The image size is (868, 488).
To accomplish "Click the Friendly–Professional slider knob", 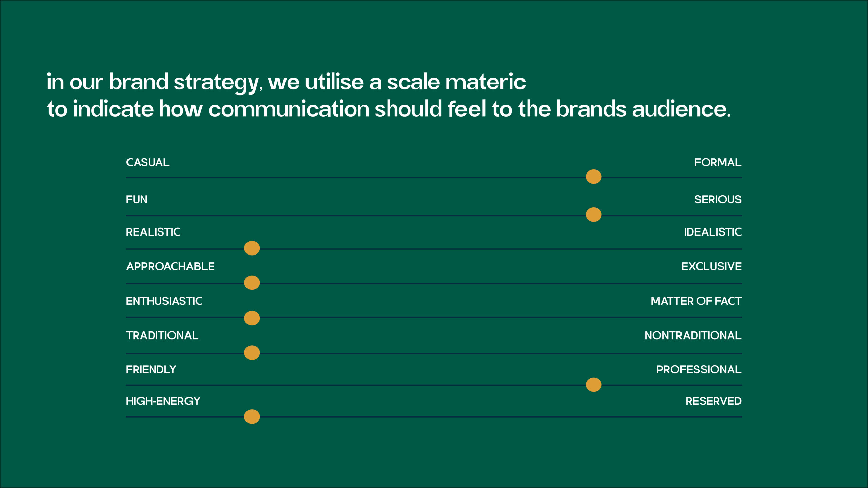I will point(593,385).
